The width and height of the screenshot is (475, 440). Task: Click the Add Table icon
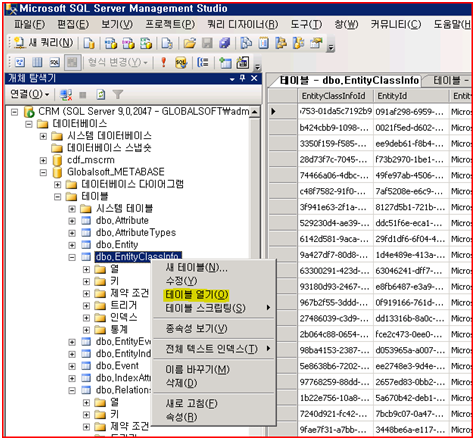[x=225, y=62]
